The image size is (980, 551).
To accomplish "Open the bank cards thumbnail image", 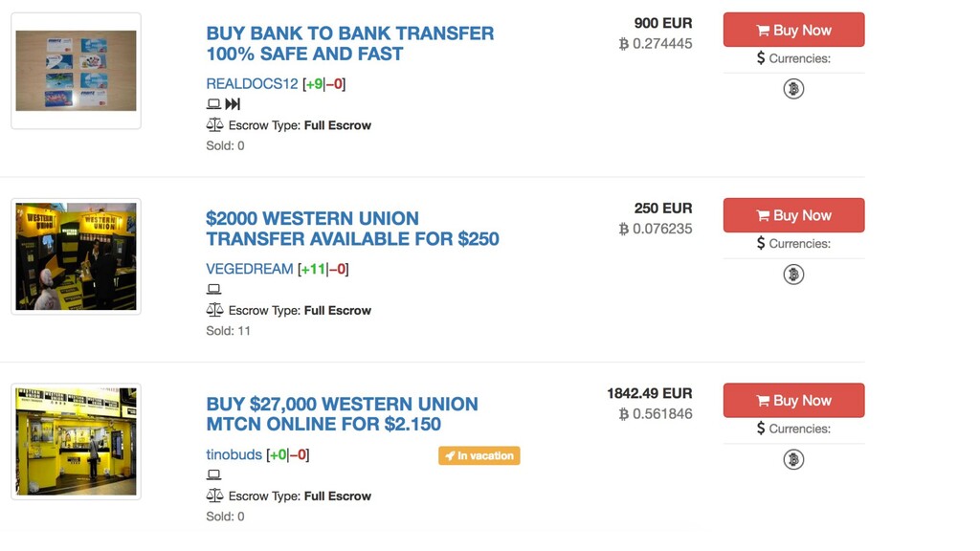I will coord(76,71).
